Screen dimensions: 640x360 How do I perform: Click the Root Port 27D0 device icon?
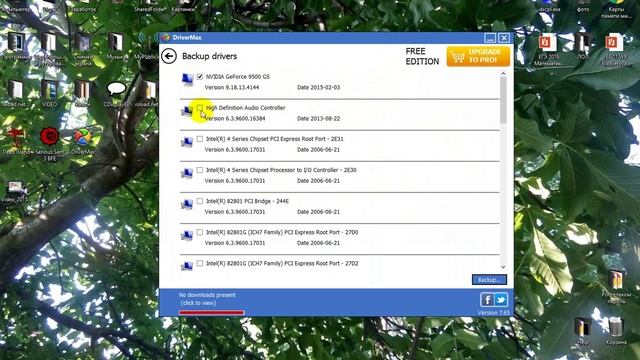(187, 235)
